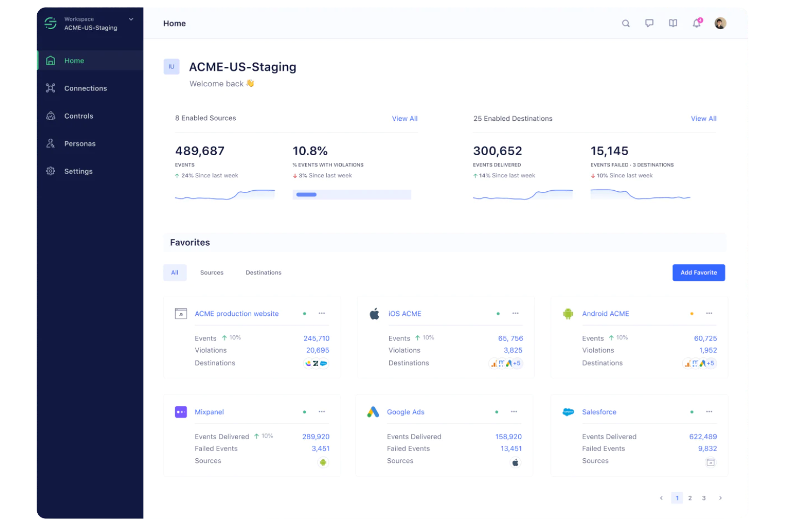Click the Android source icon in Mixpanel card
798x532 pixels.
tap(323, 462)
